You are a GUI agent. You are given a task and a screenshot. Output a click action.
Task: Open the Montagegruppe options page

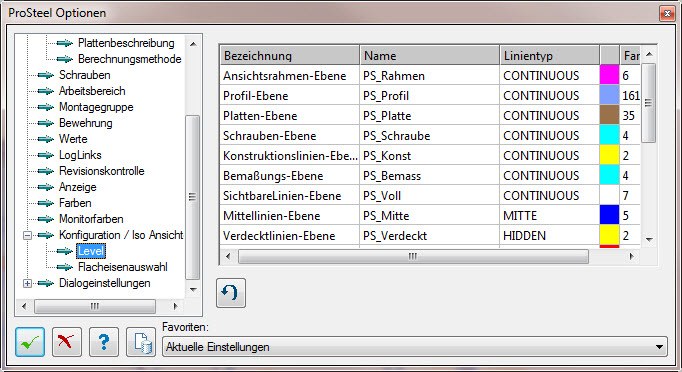click(96, 107)
